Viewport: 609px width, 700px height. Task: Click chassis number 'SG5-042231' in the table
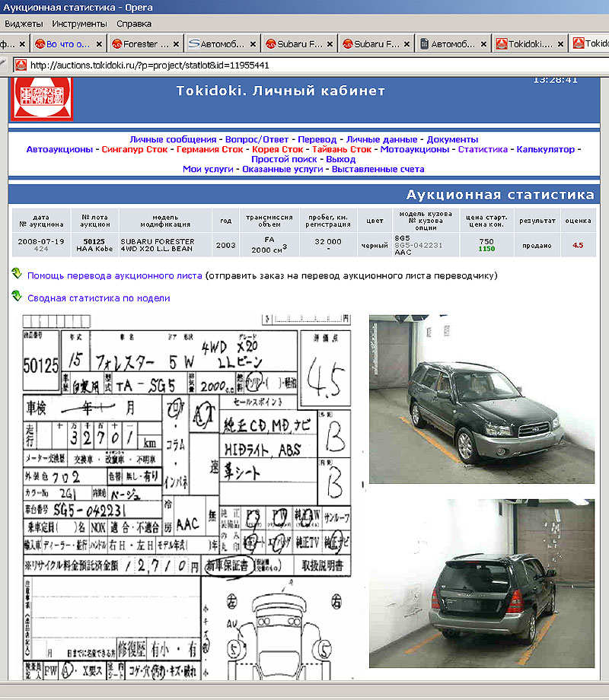tap(419, 245)
